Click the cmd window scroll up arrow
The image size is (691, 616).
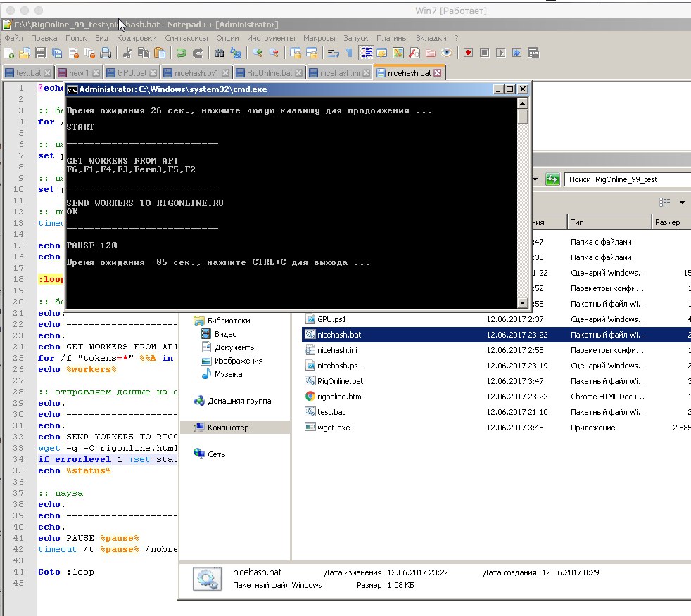[x=522, y=103]
